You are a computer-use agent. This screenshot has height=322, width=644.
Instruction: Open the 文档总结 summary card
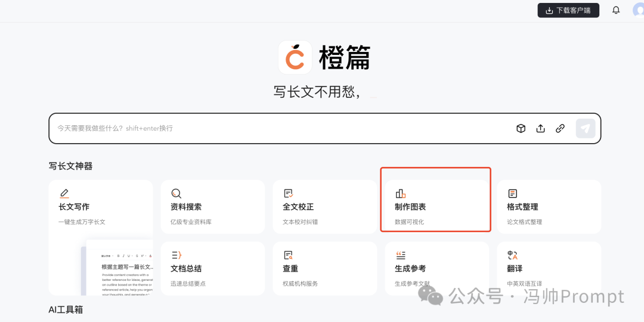[212, 268]
